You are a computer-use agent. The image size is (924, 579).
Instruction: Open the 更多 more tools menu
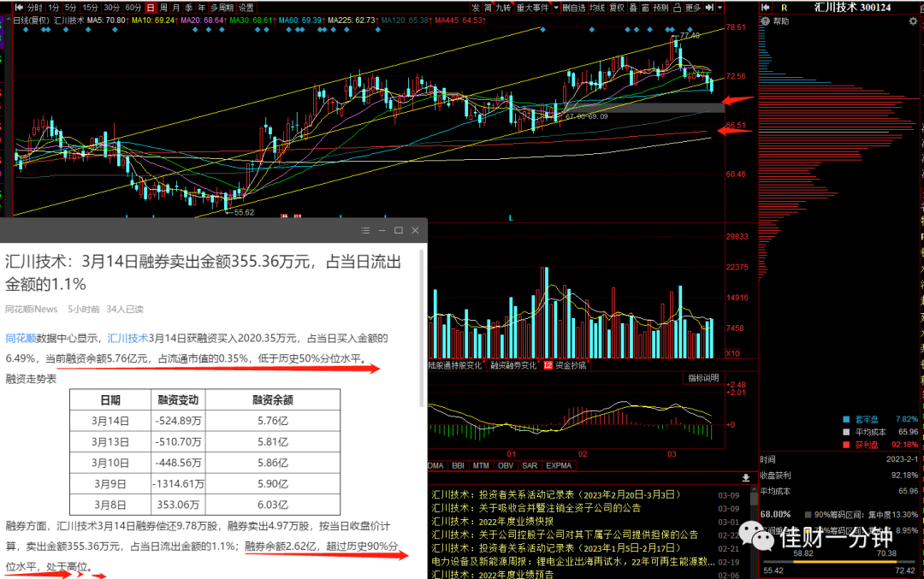[693, 7]
